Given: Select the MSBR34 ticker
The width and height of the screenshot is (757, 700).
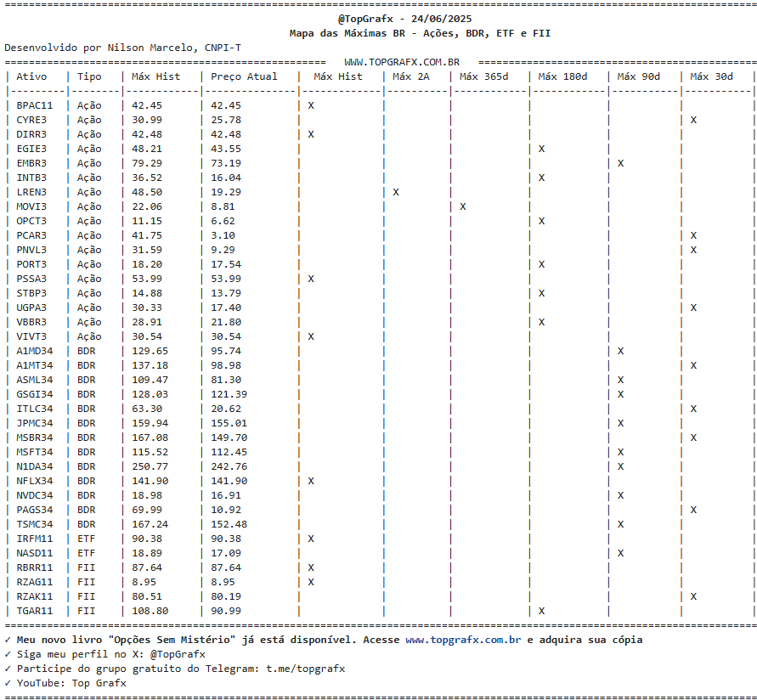Looking at the screenshot, I should point(34,437).
